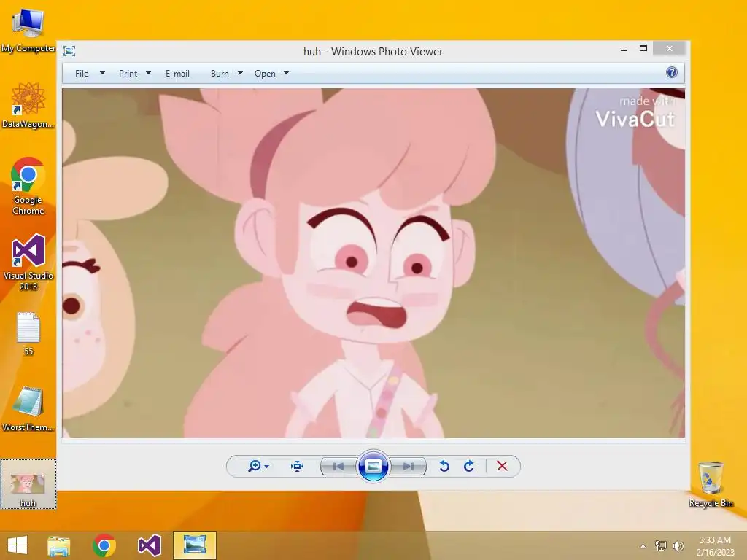Expand the Print dropdown arrow
747x560 pixels.
tap(148, 74)
